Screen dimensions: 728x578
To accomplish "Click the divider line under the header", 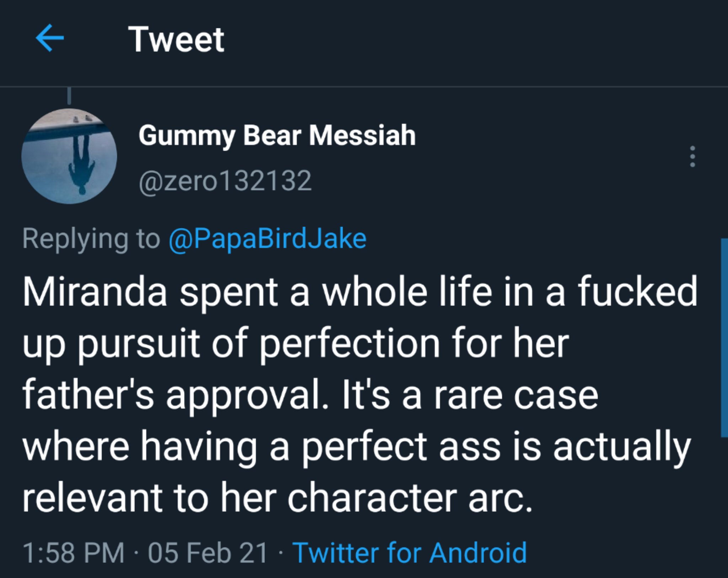I will (364, 86).
